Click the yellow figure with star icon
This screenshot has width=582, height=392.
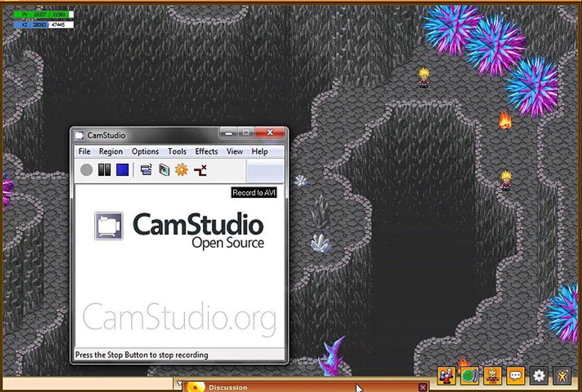[562, 376]
